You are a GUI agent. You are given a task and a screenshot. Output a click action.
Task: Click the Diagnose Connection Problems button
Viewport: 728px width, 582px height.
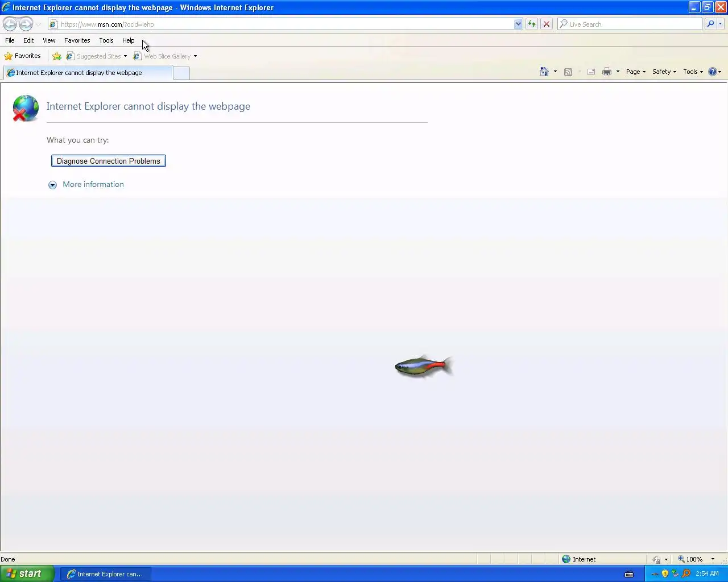(x=109, y=161)
